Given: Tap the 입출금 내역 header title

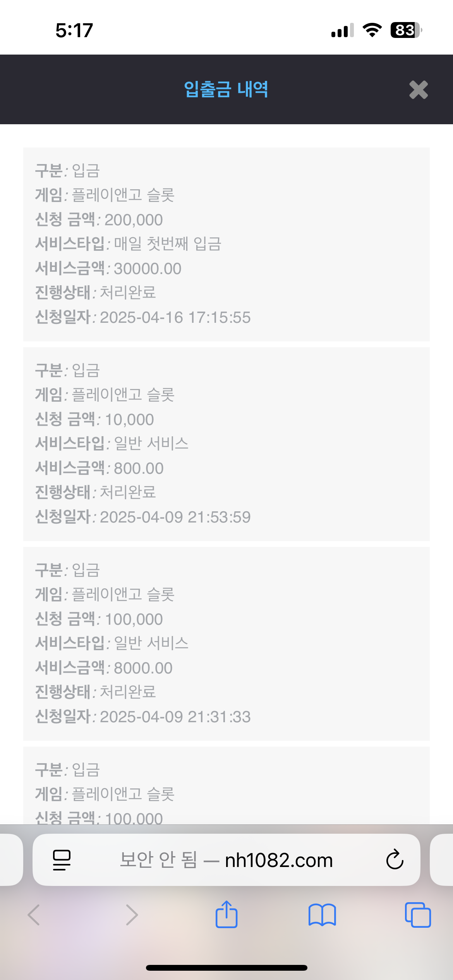Looking at the screenshot, I should pos(226,89).
